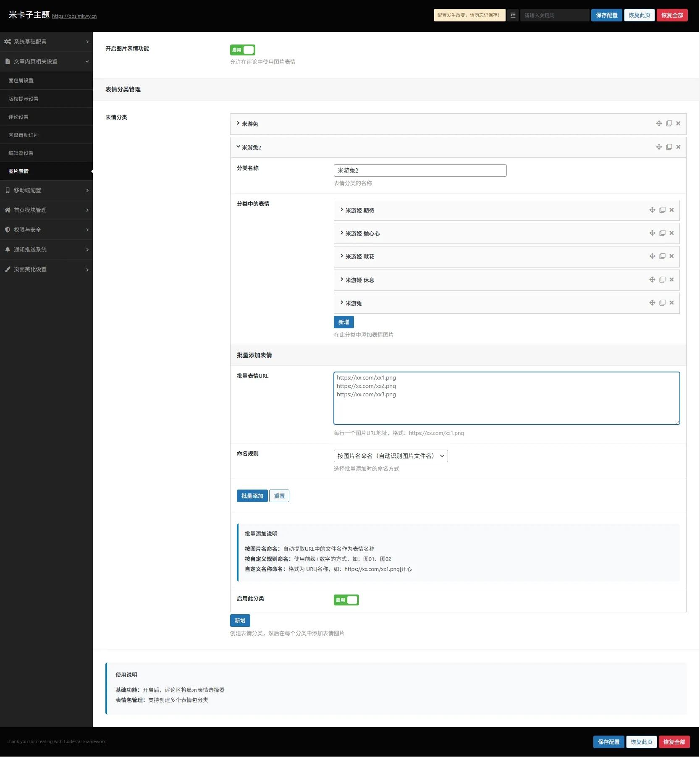Open 评论设置 in the sidebar
Screen dimensions: 700x757
tap(18, 117)
